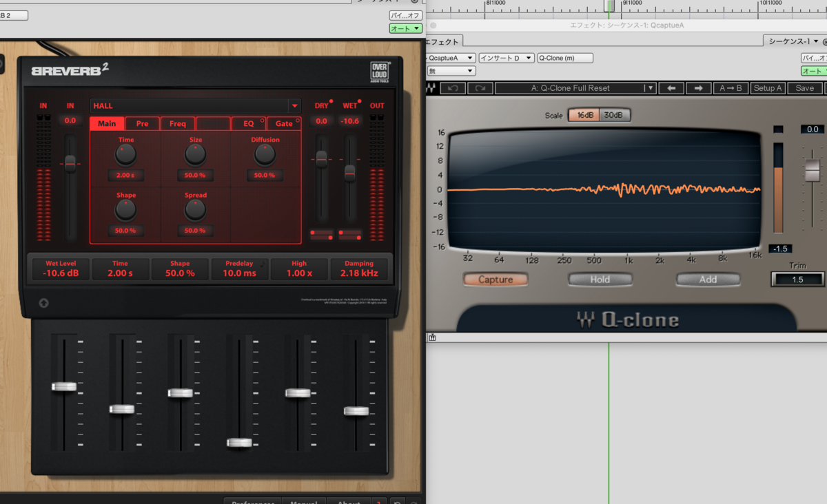Screen dimensions: 827x504
Task: Click the Damping 2.18 kHz display
Action: [359, 269]
